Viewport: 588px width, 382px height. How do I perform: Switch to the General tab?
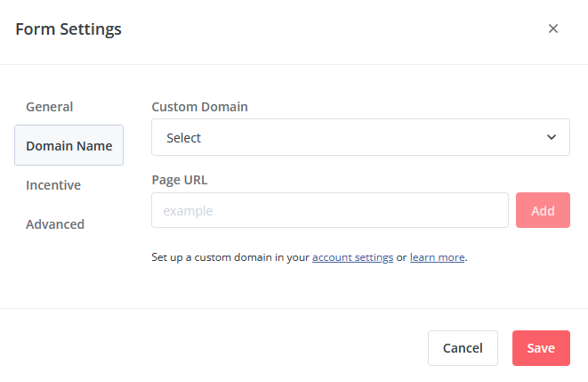pos(49,107)
